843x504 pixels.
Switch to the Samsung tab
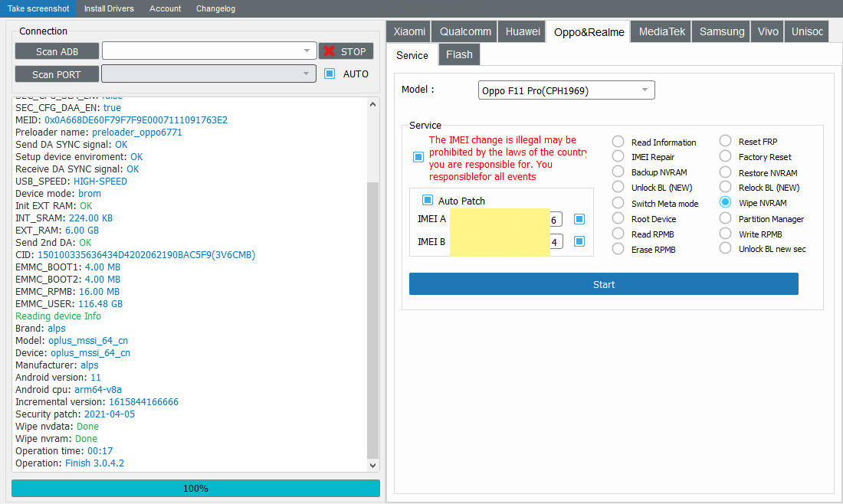(x=721, y=31)
